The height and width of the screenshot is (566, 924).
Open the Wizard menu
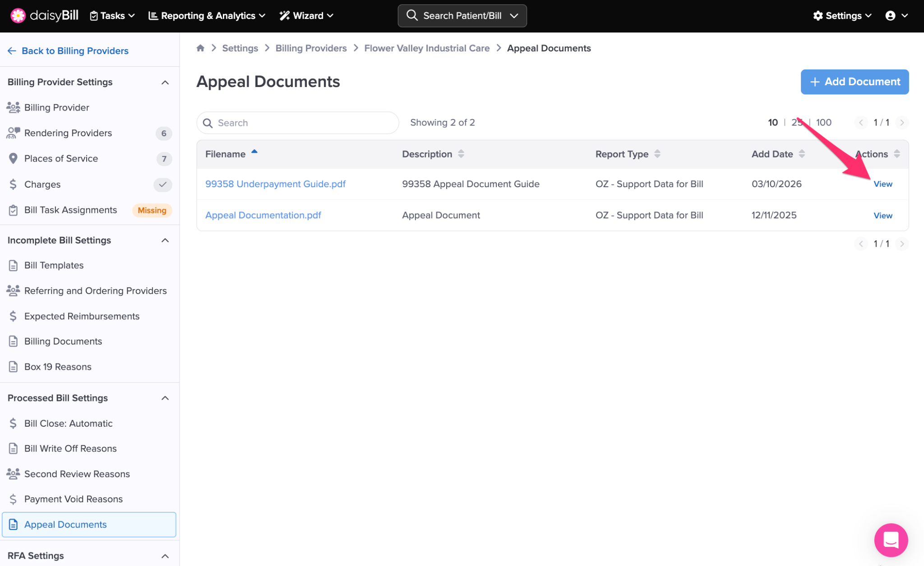pos(306,16)
